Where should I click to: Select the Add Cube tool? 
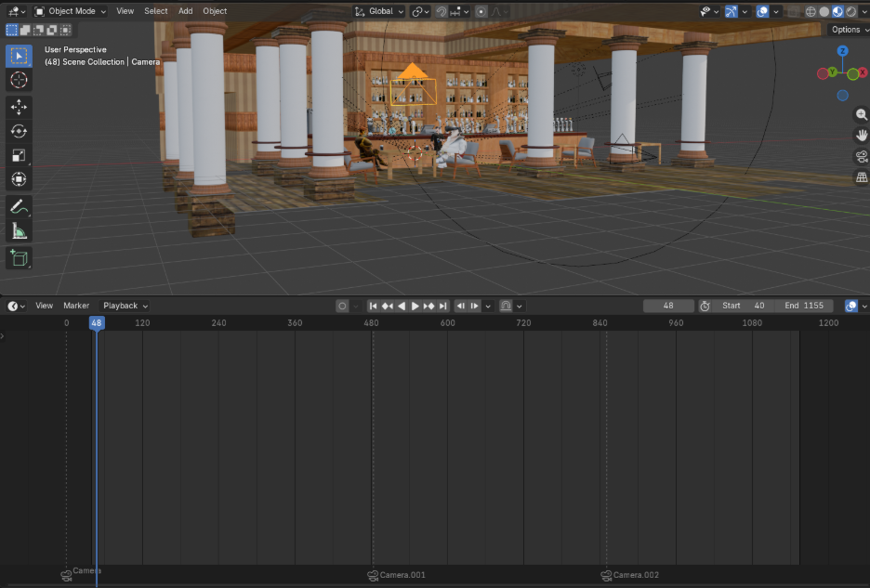19,257
